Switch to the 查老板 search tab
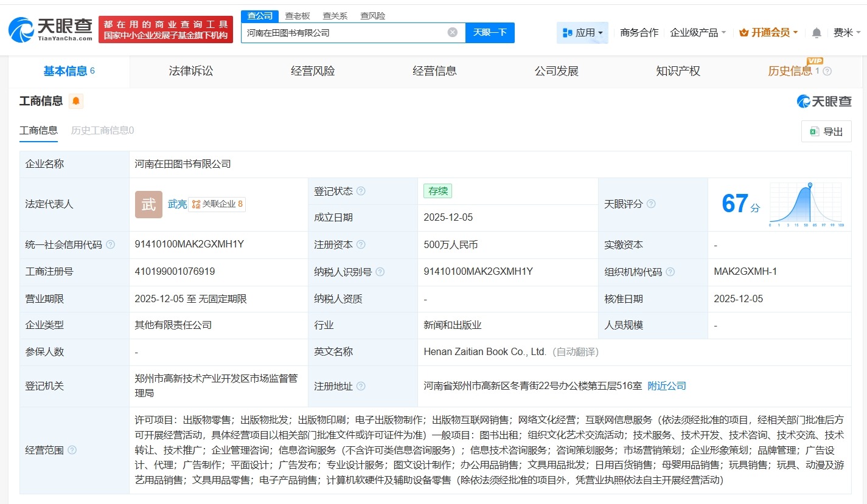The height and width of the screenshot is (504, 867). (x=296, y=15)
